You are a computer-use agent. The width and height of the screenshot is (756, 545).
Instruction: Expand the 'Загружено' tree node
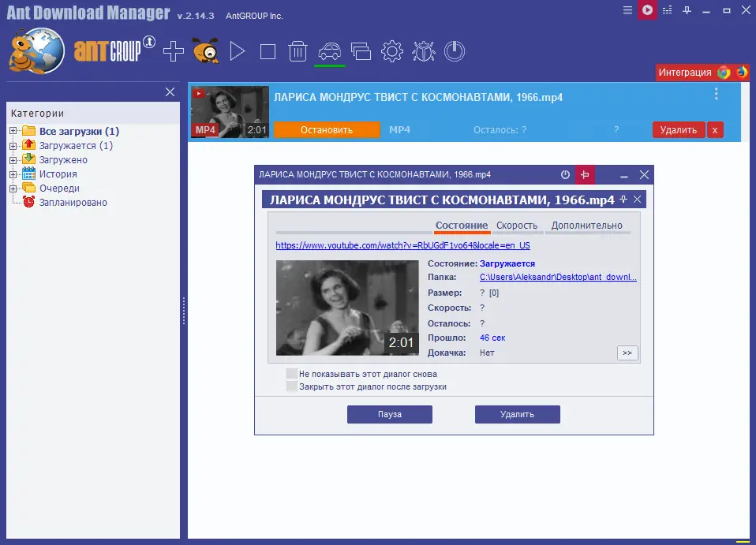coord(13,159)
